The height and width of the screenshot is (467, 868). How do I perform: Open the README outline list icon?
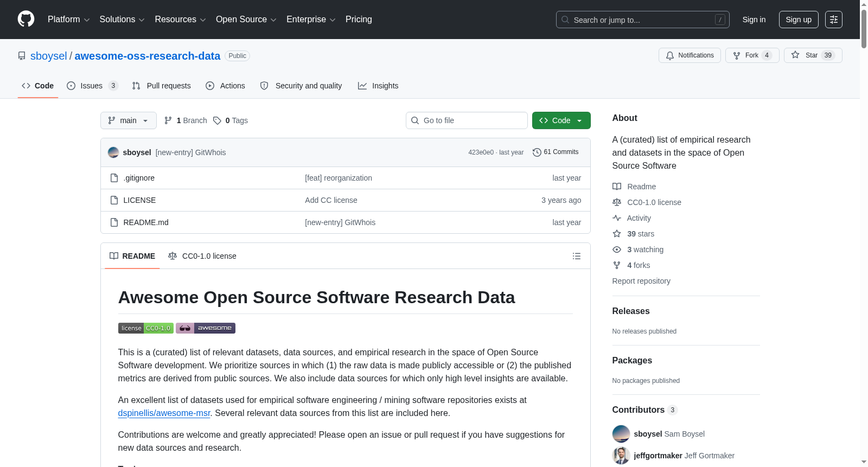(577, 256)
